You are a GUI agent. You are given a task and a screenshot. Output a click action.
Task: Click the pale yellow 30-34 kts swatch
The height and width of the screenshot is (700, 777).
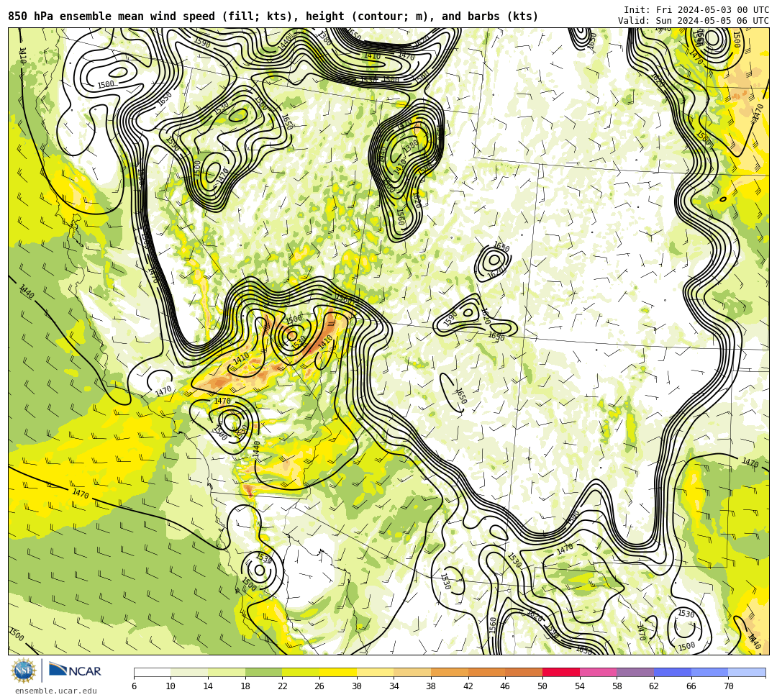click(375, 672)
